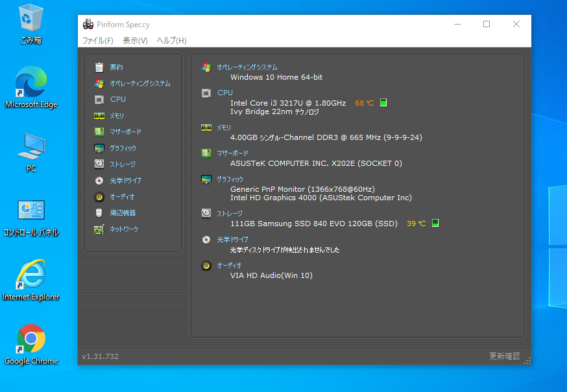
Task: Open ストレージ section label in sidebar
Action: [x=123, y=164]
